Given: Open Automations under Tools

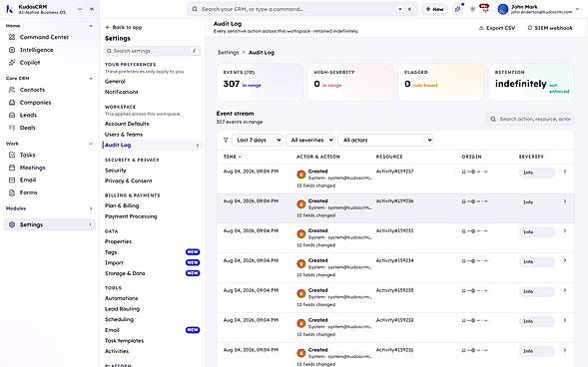Looking at the screenshot, I should [x=121, y=298].
